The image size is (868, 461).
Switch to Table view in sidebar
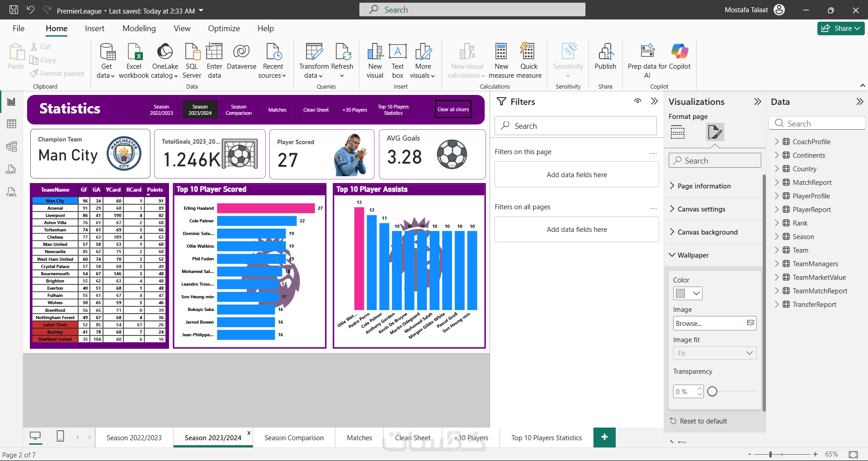point(11,124)
